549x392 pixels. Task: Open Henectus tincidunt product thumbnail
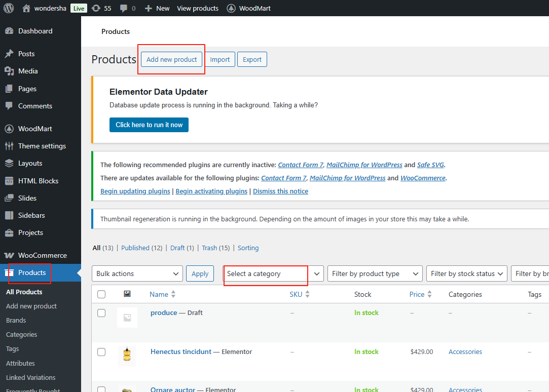(x=127, y=356)
